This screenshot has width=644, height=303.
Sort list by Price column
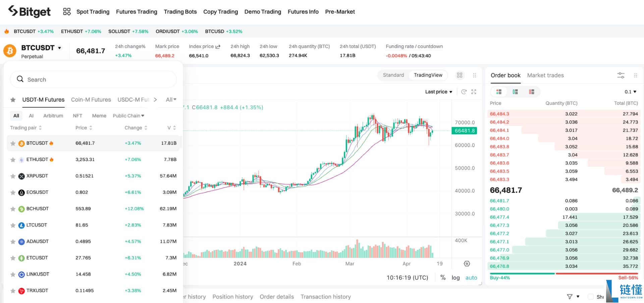[84, 128]
